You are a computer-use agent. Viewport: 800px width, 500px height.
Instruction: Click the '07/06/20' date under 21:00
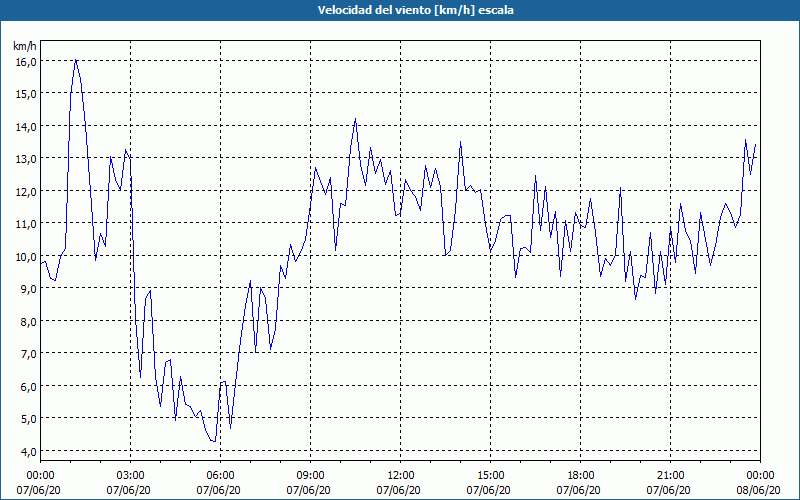coord(668,490)
